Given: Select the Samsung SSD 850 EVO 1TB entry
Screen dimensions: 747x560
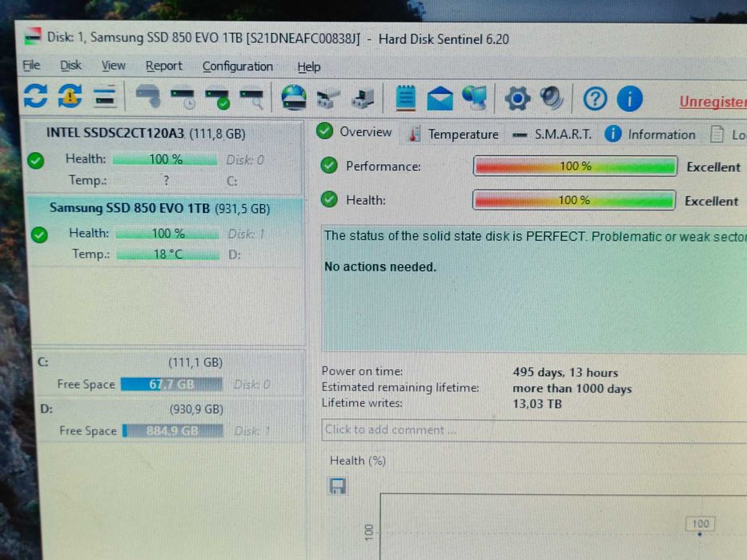Looking at the screenshot, I should click(x=166, y=231).
